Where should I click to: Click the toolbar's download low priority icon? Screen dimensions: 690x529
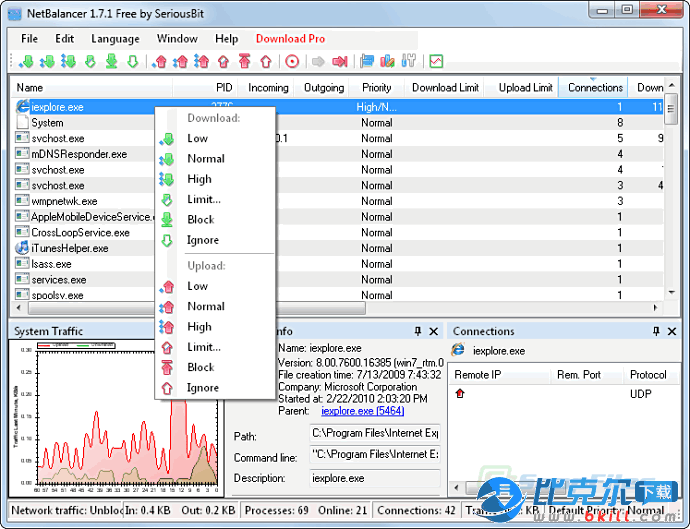point(26,62)
